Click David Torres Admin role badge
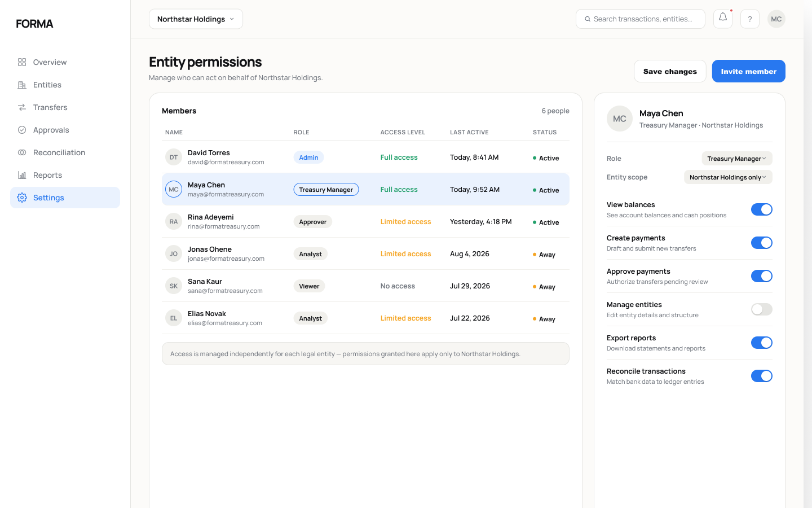This screenshot has height=508, width=812. [308, 157]
